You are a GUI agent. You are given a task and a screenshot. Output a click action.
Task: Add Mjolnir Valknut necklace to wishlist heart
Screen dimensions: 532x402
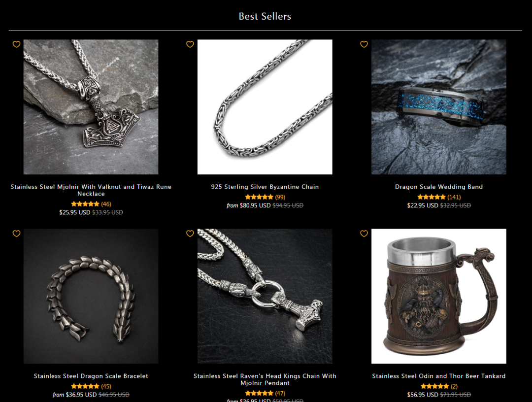click(16, 44)
